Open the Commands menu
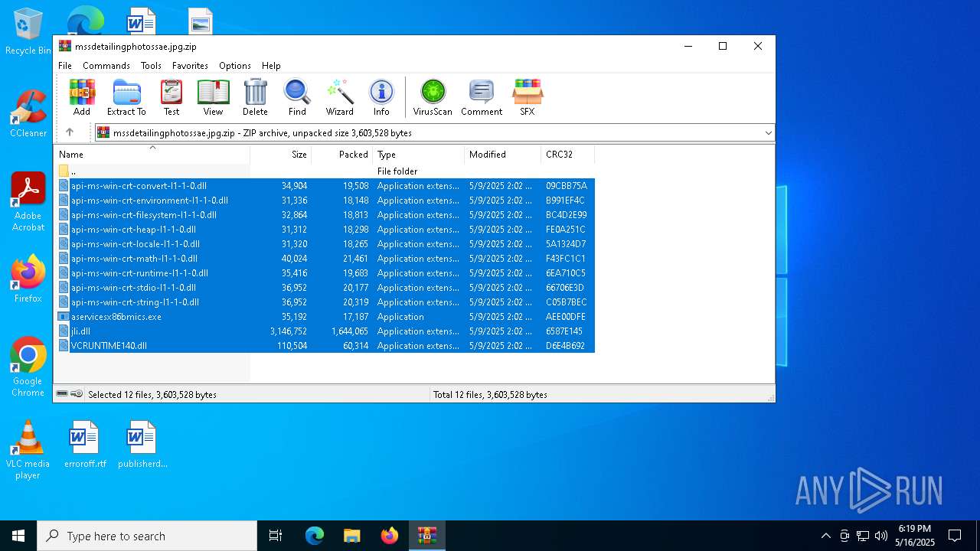Screen dimensions: 980x551 coord(106,66)
